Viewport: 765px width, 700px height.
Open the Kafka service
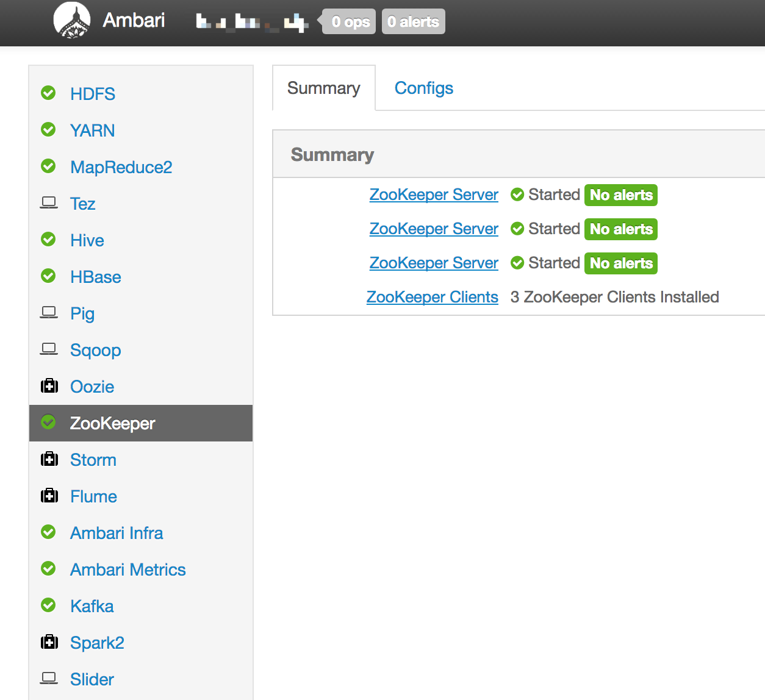pos(92,606)
